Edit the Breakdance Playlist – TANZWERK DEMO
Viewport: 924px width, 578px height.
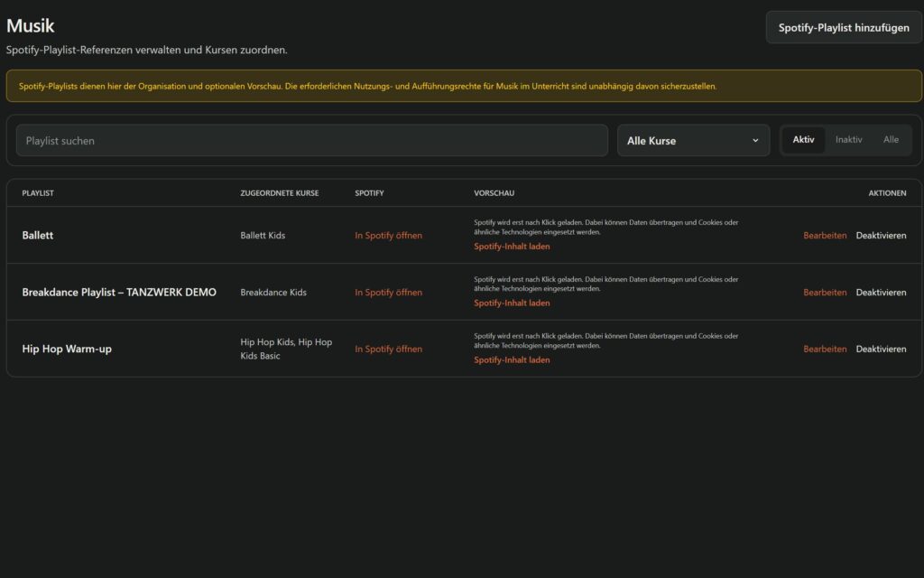click(825, 292)
